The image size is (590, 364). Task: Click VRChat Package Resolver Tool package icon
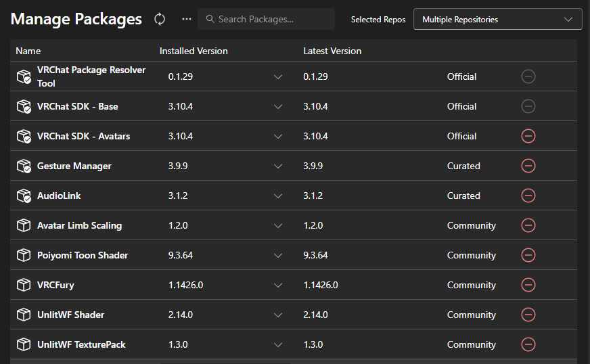(x=24, y=76)
